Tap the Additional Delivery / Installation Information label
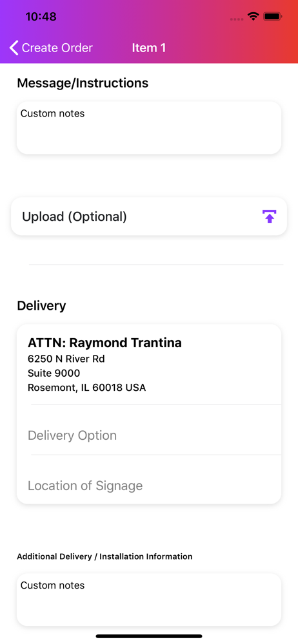 click(104, 556)
